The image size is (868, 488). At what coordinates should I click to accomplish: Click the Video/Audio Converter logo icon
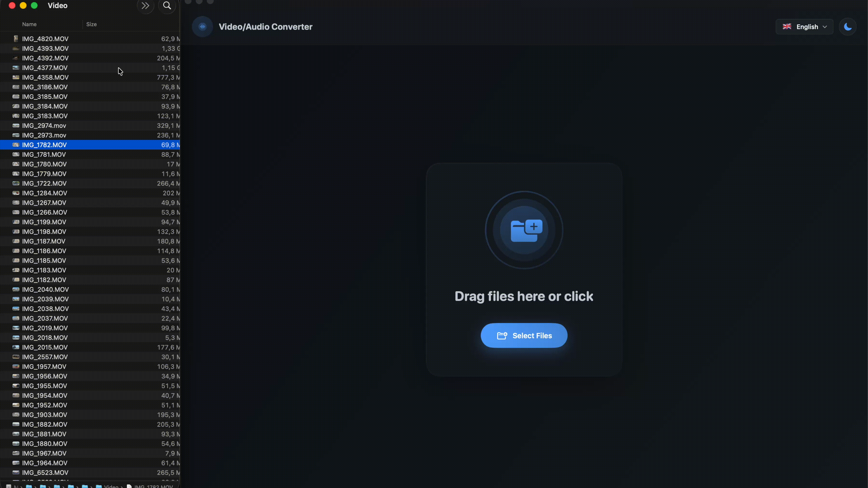202,27
